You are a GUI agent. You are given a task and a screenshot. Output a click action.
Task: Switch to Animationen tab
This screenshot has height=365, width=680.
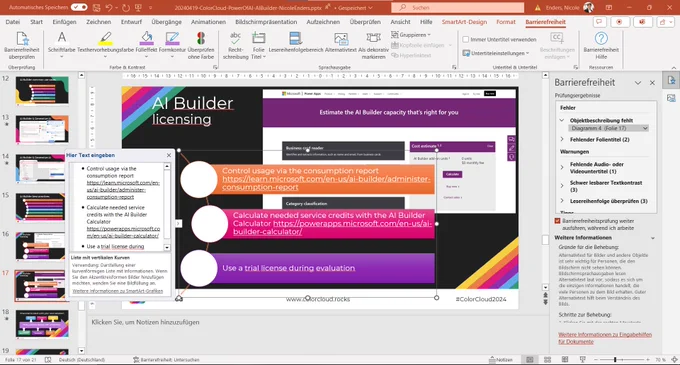click(208, 22)
